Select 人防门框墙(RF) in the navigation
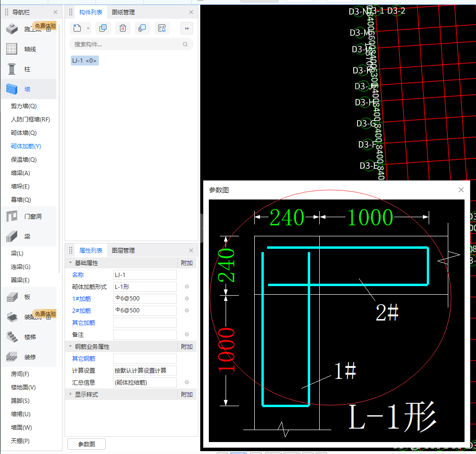Viewport: 476px width, 454px height. click(x=31, y=120)
